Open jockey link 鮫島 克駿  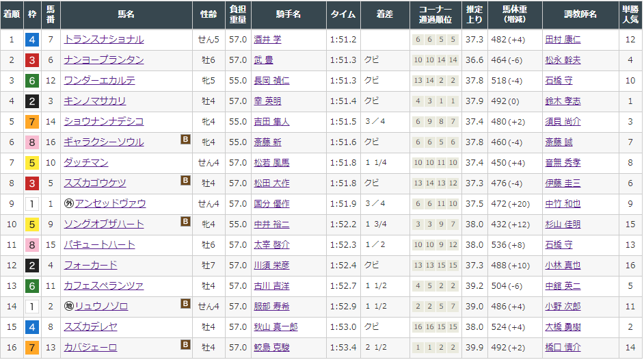(271, 348)
